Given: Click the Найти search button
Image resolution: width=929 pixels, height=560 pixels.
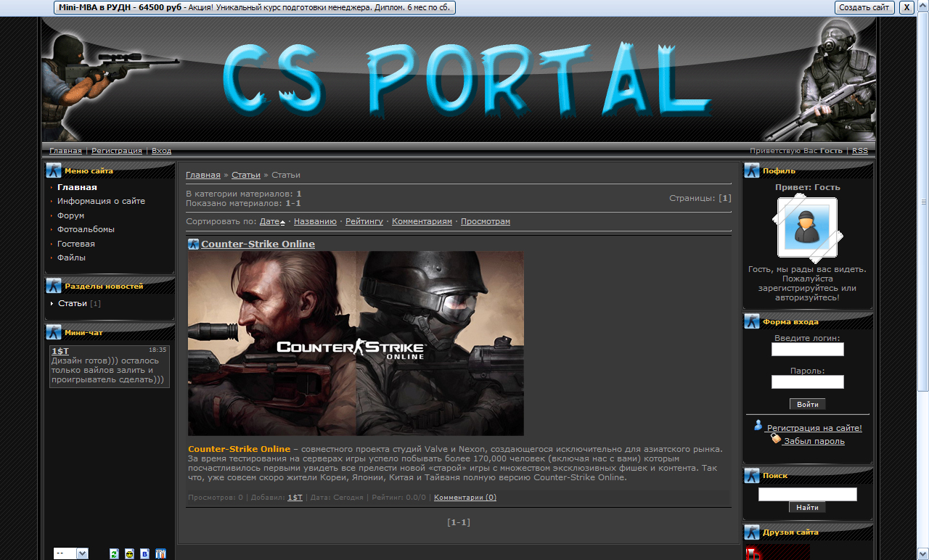Looking at the screenshot, I should (x=807, y=508).
